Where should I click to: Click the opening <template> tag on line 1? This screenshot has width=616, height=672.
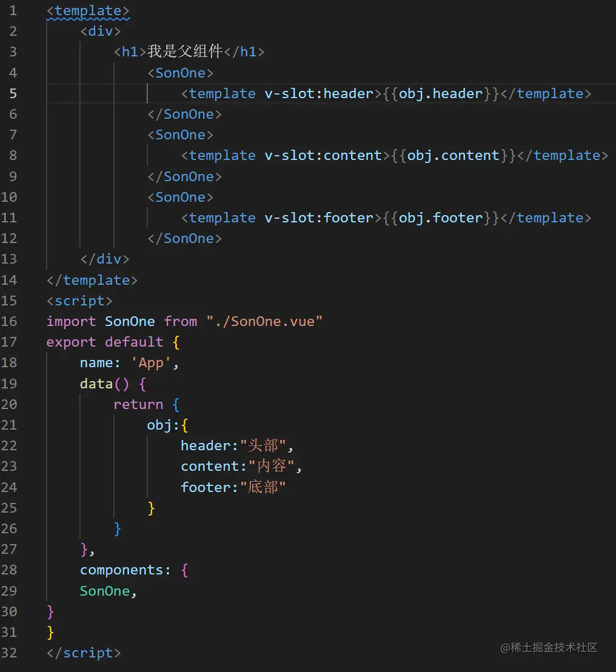[88, 11]
